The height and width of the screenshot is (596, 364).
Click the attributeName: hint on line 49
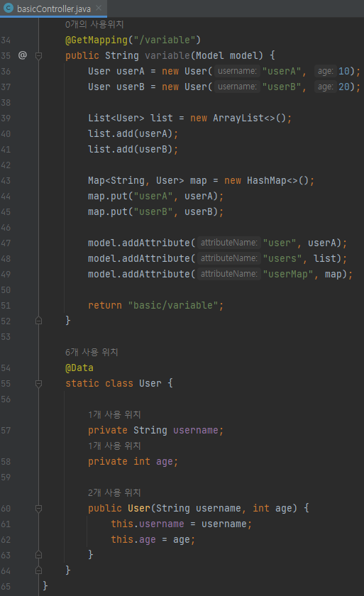point(228,274)
